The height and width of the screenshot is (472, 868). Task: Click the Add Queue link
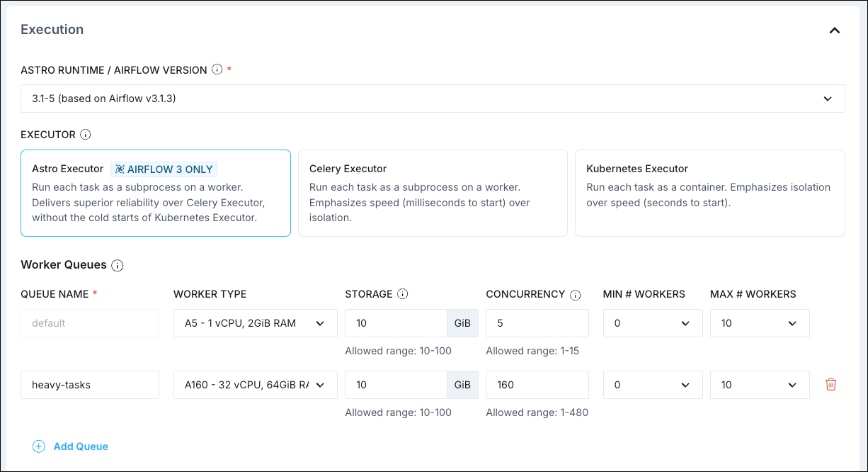79,446
